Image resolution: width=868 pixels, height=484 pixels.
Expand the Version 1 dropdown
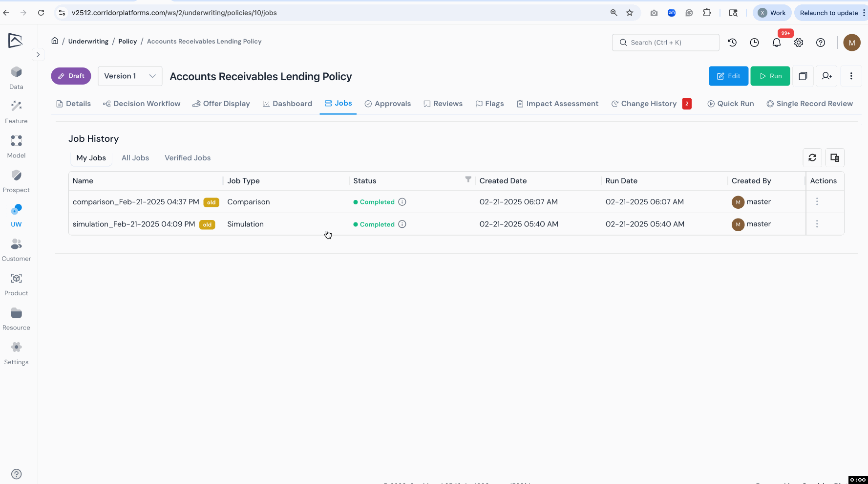tap(130, 76)
